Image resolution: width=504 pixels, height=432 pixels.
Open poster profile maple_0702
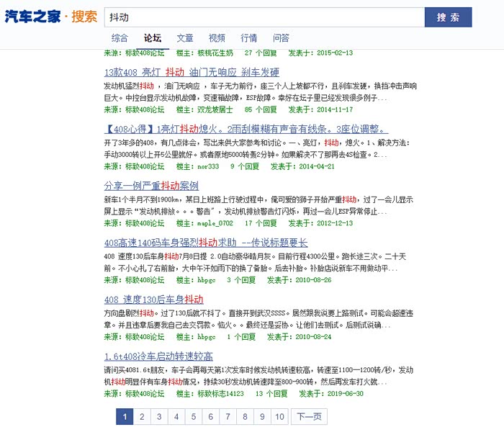pos(215,223)
